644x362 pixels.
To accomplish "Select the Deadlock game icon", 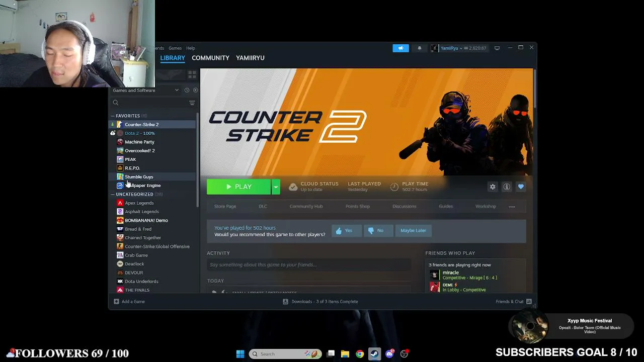I will (120, 263).
